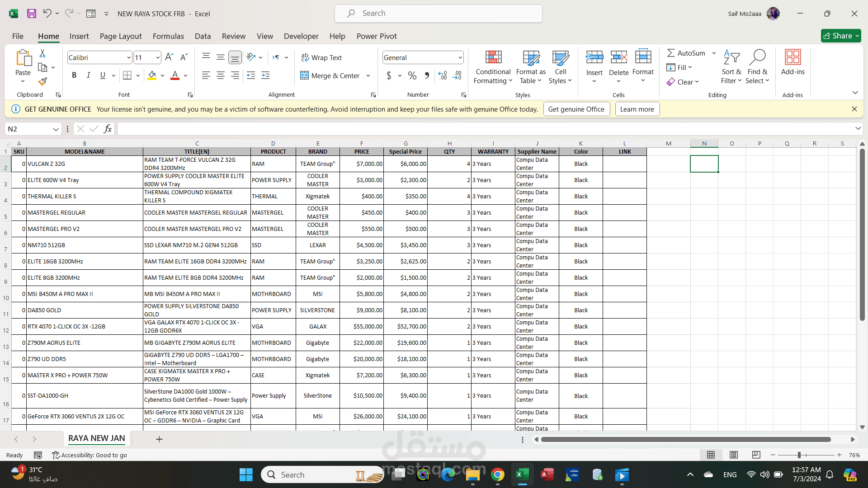868x488 pixels.
Task: Enable Wrap Text for selected cells
Action: pos(321,57)
